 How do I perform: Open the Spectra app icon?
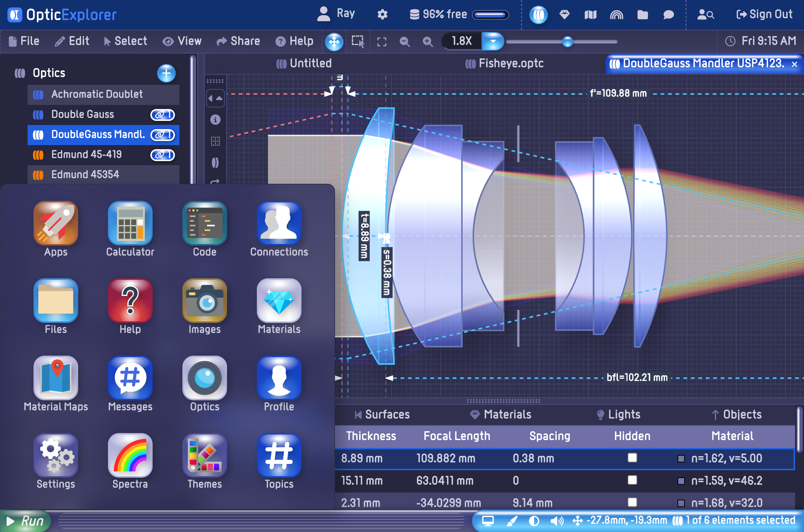(x=130, y=456)
